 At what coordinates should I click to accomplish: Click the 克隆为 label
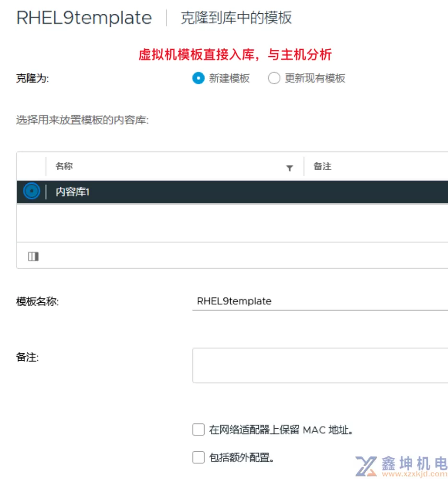point(33,78)
